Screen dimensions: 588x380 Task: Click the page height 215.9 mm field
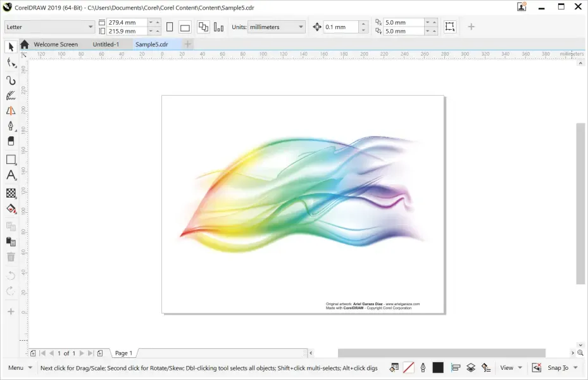(x=127, y=31)
